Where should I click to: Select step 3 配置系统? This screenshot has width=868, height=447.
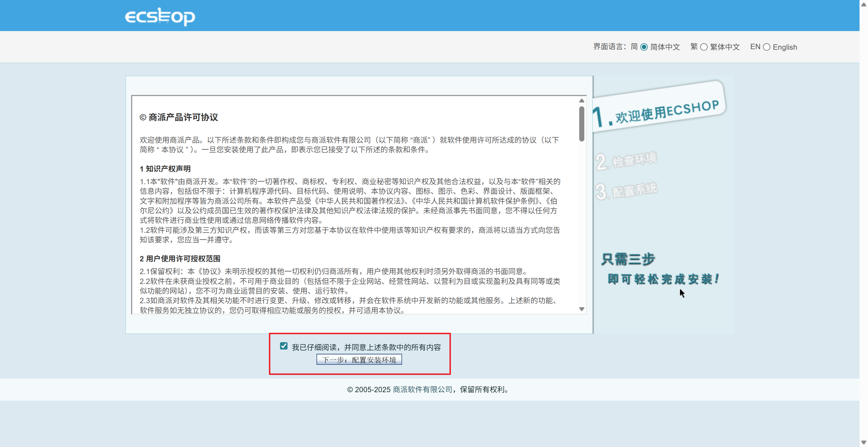click(x=626, y=191)
